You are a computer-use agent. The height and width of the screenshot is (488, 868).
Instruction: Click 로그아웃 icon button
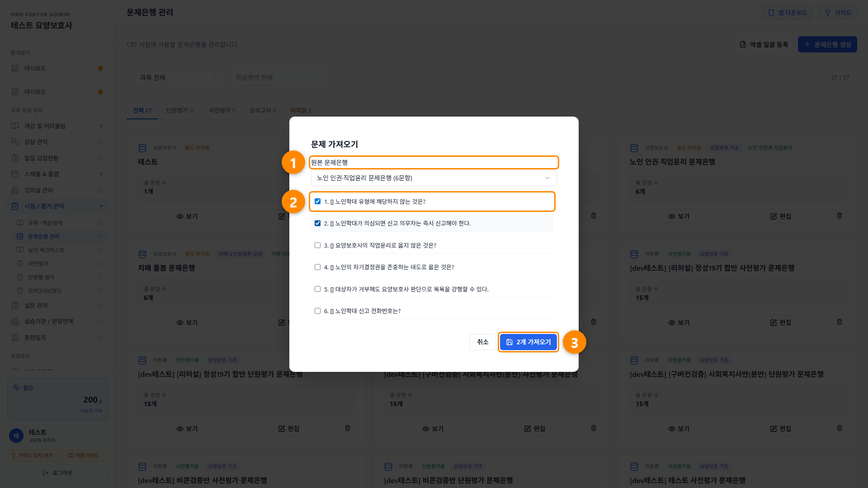pyautogui.click(x=57, y=473)
